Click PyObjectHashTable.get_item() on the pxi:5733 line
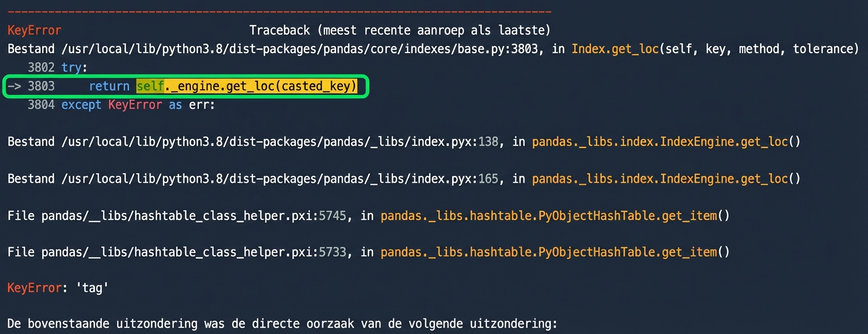Viewport: 868px width, 334px height. point(555,253)
